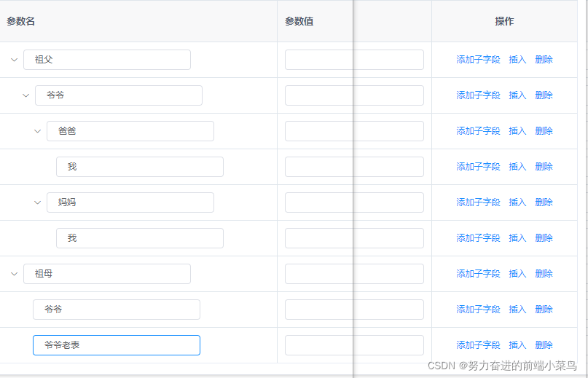Click 参数值 input in 祖父 row
This screenshot has height=378, width=588.
click(354, 60)
